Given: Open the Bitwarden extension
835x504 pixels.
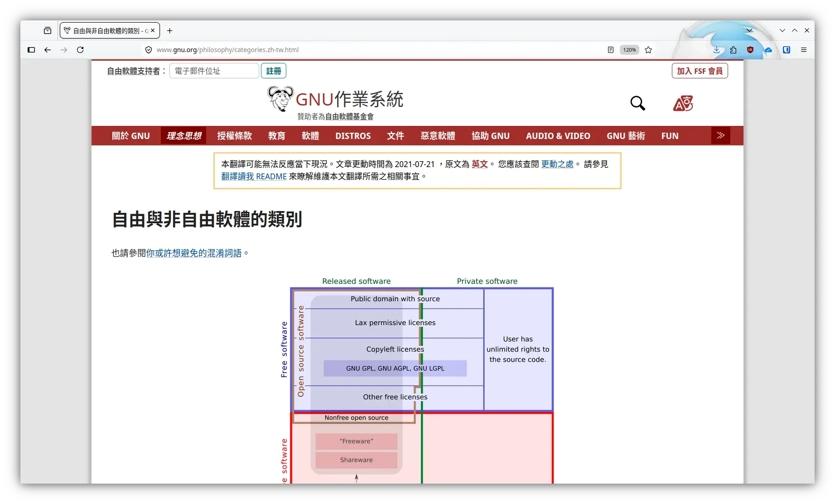Looking at the screenshot, I should pyautogui.click(x=787, y=50).
